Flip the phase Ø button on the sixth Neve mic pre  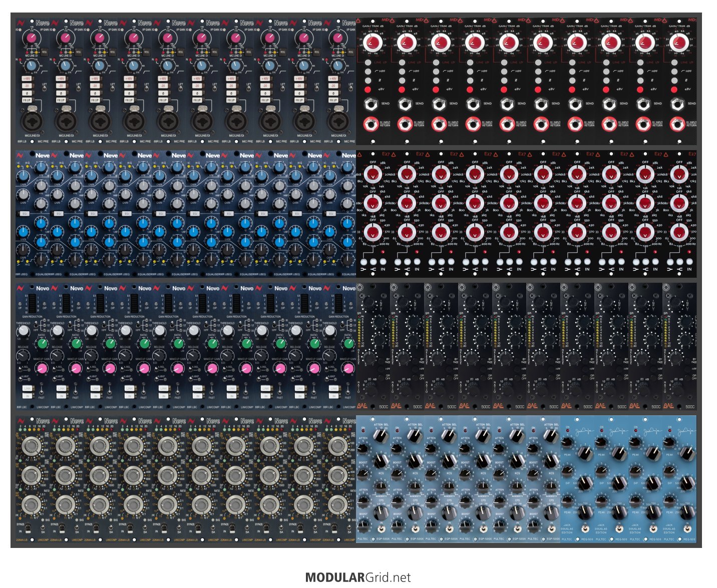tap(197, 93)
